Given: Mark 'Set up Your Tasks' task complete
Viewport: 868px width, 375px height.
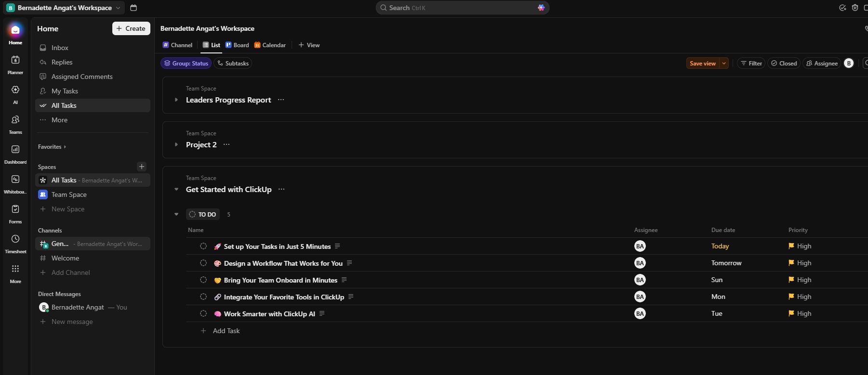Looking at the screenshot, I should [203, 246].
